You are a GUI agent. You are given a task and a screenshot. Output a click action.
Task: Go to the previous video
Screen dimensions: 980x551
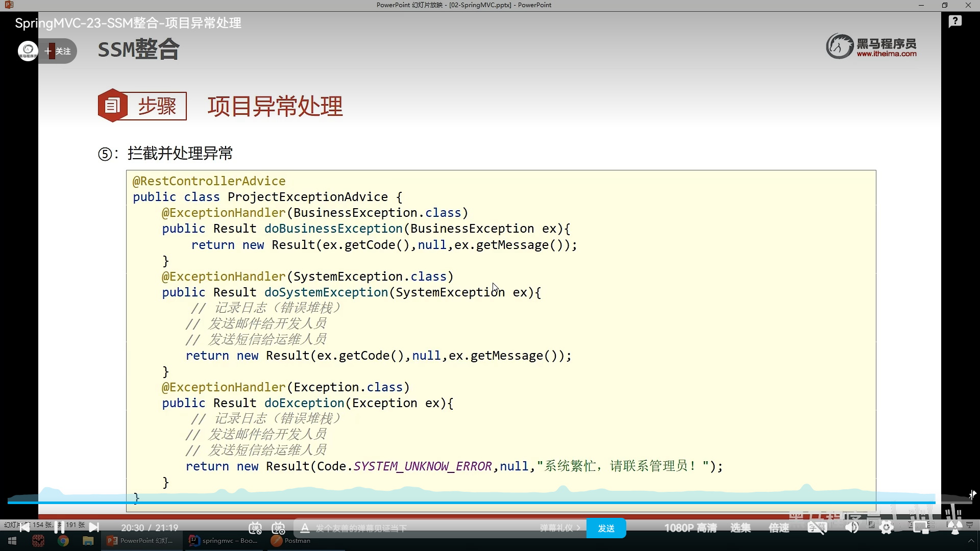coord(24,528)
